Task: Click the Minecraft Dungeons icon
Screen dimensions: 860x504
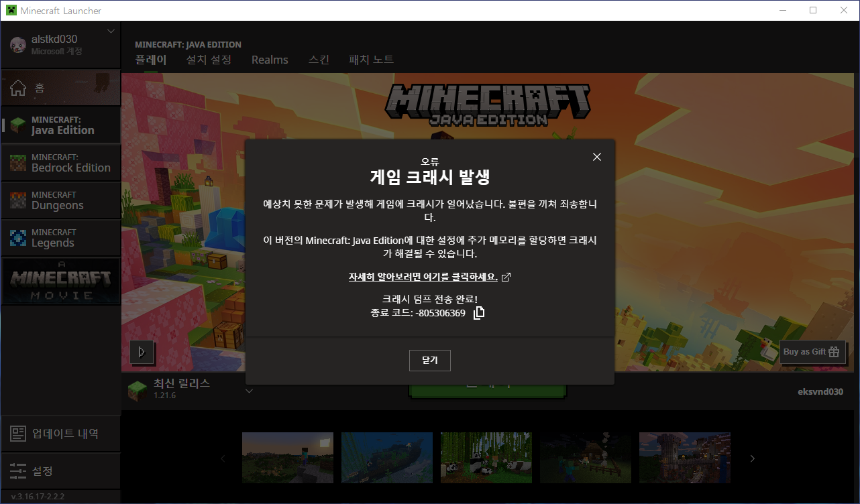Action: [x=18, y=200]
